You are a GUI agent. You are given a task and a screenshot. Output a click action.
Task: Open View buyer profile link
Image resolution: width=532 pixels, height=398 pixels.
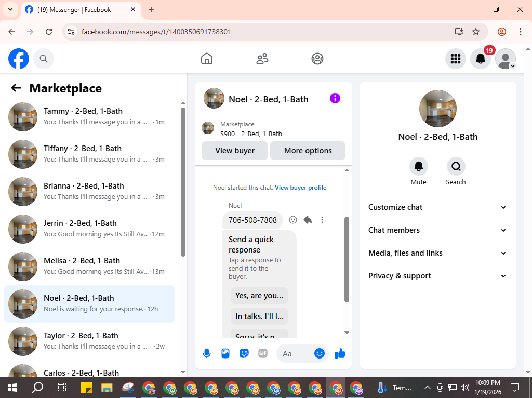(301, 187)
